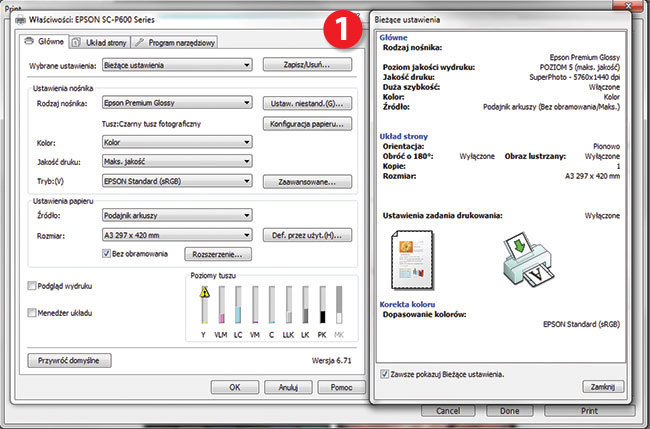Click the printer illustration icon
The width and height of the screenshot is (650, 429).
click(x=525, y=255)
